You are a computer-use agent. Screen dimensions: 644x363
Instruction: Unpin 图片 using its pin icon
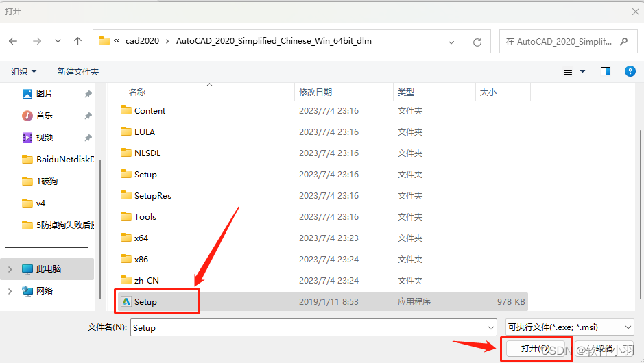click(88, 94)
